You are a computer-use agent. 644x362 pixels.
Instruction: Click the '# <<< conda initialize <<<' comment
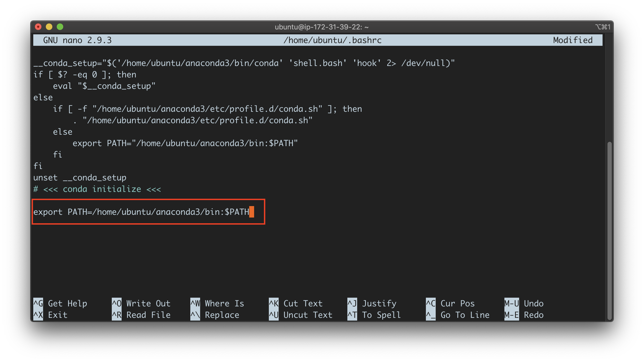click(97, 189)
